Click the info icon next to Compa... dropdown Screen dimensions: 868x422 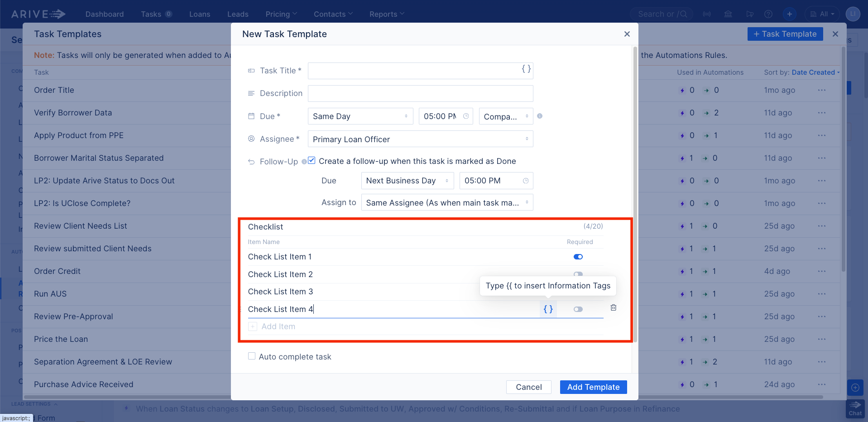click(540, 116)
